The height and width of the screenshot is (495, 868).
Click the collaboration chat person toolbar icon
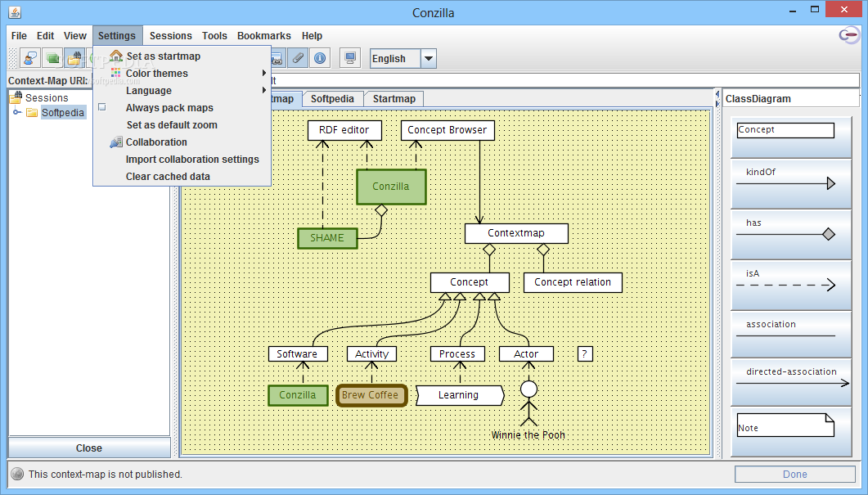click(x=30, y=57)
